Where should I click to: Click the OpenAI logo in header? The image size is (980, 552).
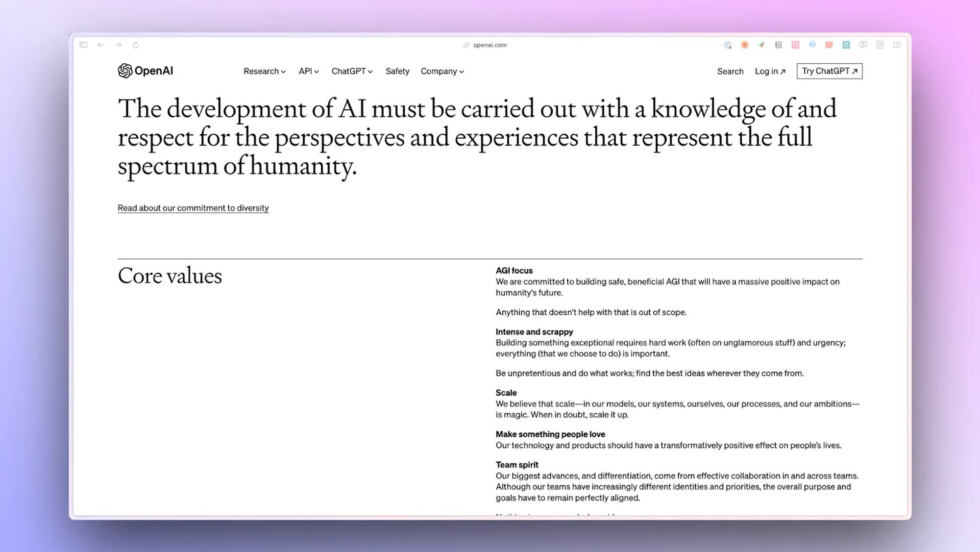(x=145, y=71)
